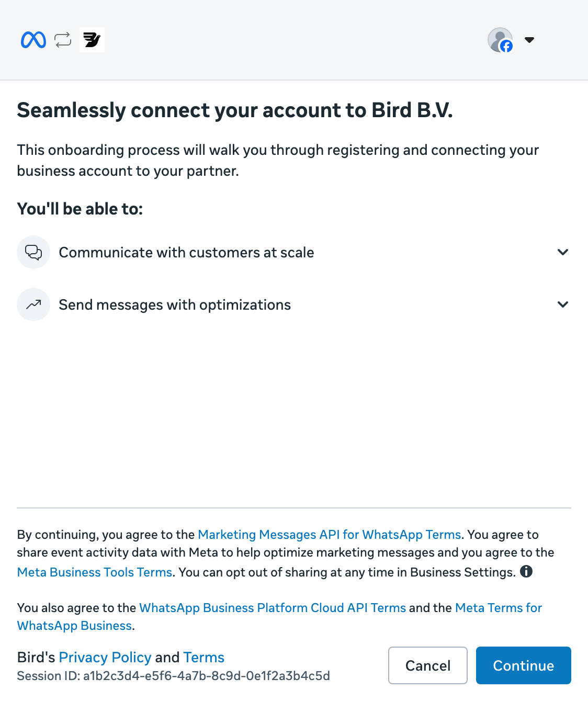Open Bird's Privacy Policy link
Image resolution: width=588 pixels, height=701 pixels.
[105, 657]
